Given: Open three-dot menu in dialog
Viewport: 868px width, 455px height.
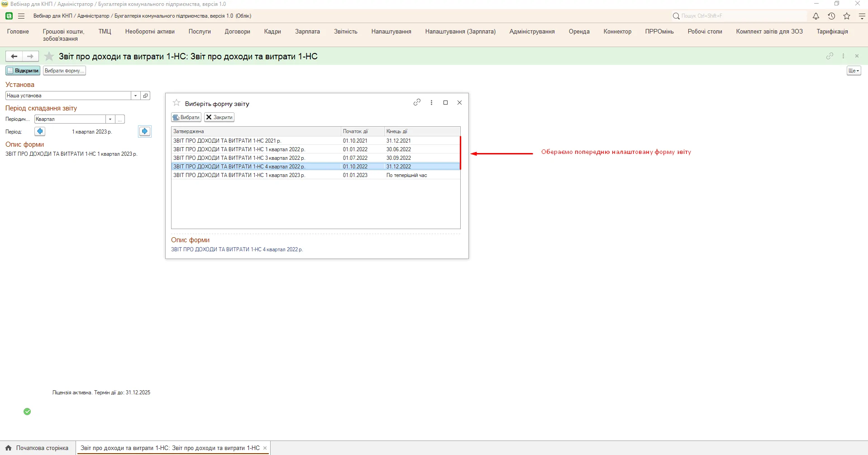Looking at the screenshot, I should (431, 102).
